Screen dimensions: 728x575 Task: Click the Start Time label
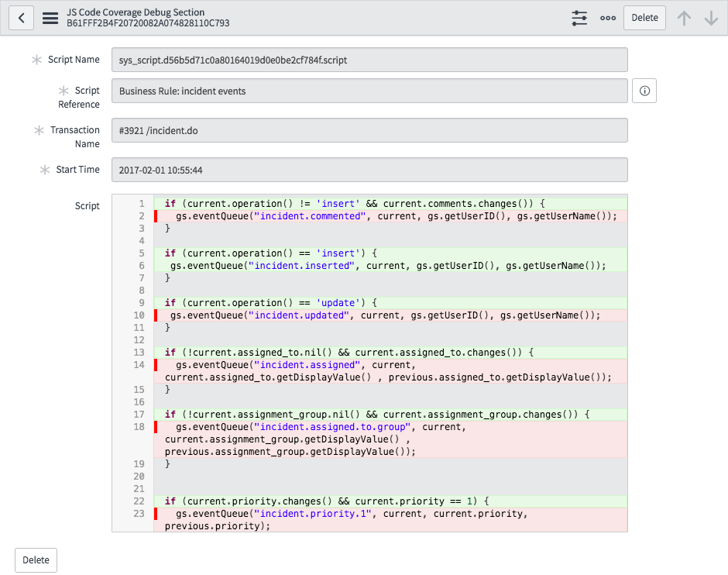pyautogui.click(x=78, y=170)
